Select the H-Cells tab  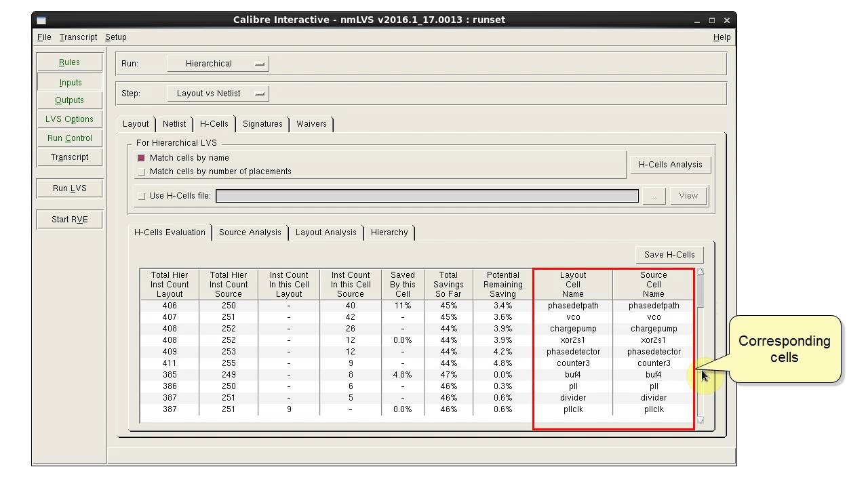tap(214, 124)
